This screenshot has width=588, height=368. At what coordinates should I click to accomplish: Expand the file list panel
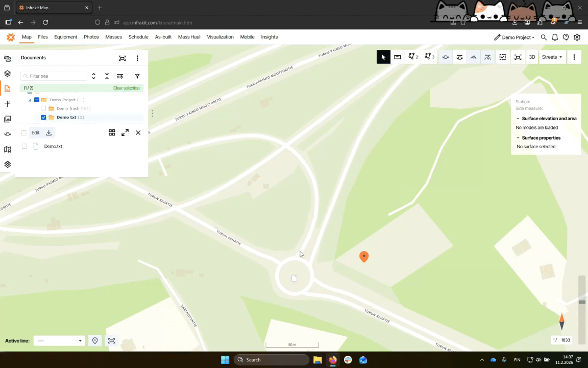(125, 132)
